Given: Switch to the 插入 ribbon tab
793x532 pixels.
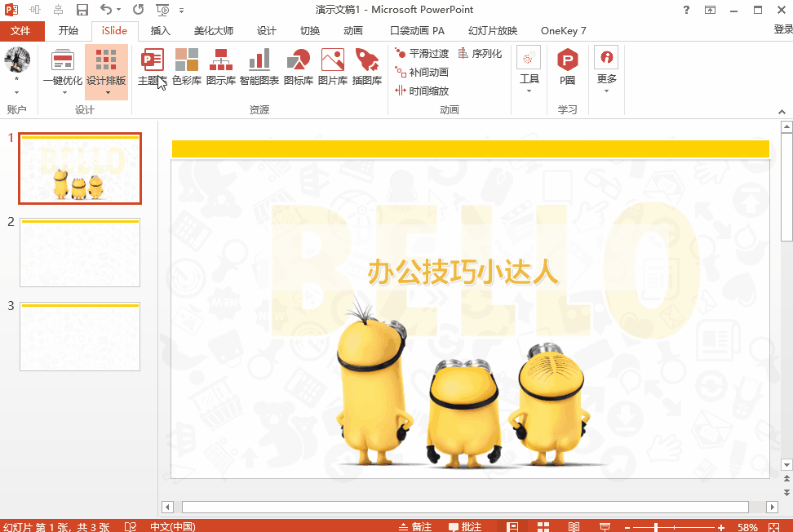Looking at the screenshot, I should 161,31.
